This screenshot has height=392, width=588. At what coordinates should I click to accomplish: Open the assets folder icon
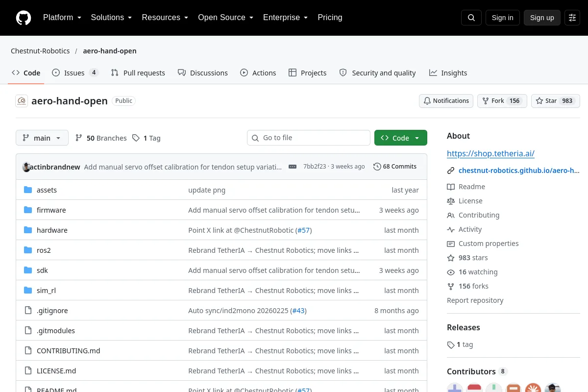tap(28, 190)
